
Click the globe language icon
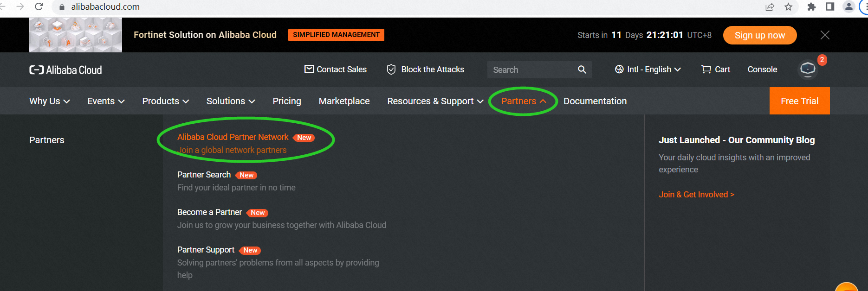pyautogui.click(x=619, y=70)
